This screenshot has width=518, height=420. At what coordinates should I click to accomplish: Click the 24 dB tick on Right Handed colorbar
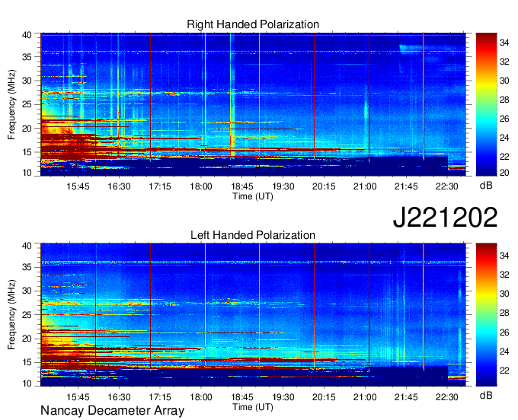(504, 138)
